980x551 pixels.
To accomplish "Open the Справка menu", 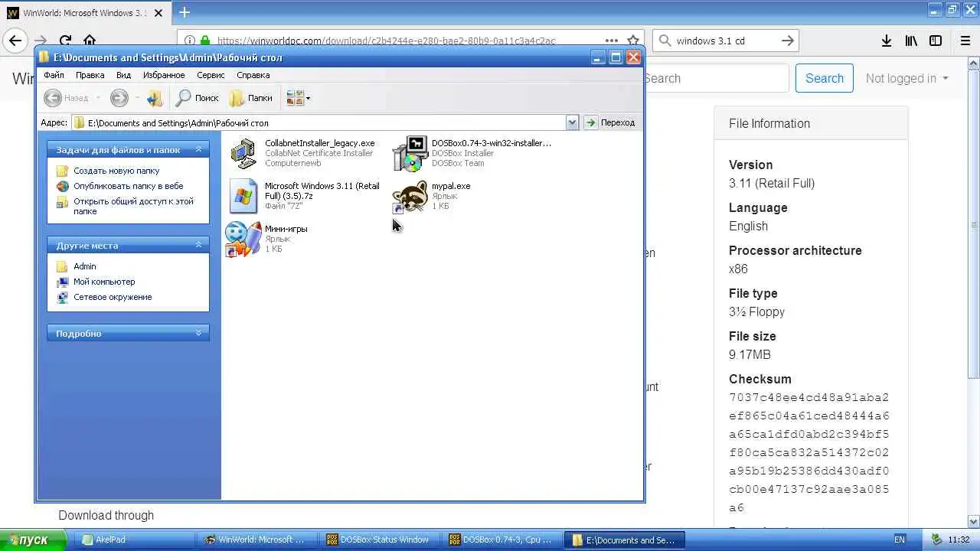I will coord(253,75).
